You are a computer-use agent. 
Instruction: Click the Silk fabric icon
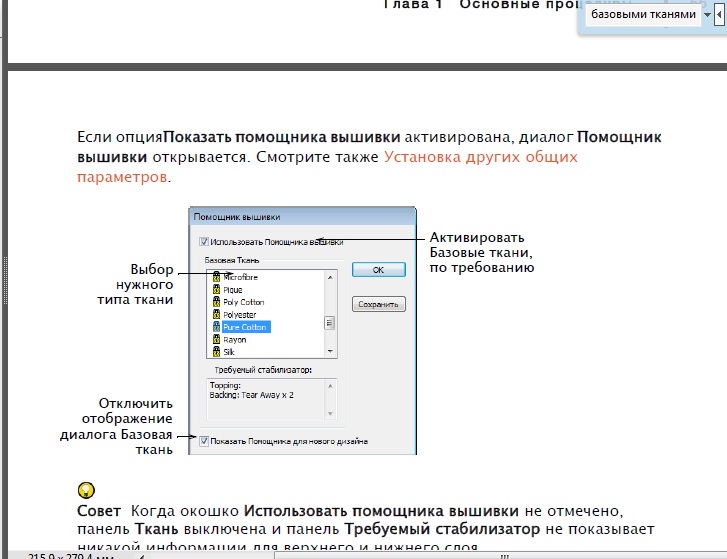(x=216, y=352)
